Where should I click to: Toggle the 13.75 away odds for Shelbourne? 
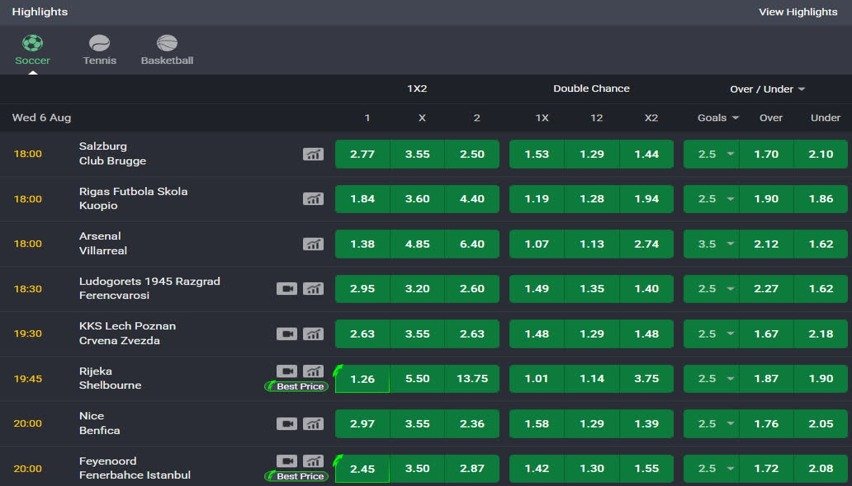472,378
